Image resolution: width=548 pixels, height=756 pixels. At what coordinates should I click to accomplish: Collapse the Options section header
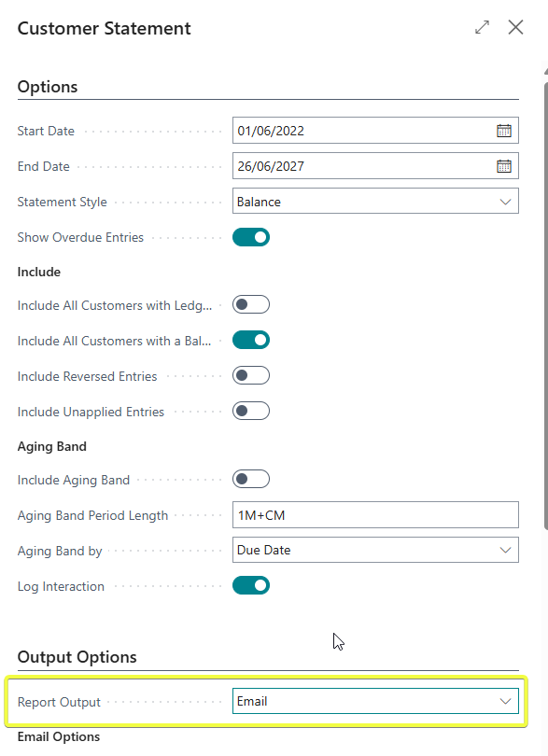tap(48, 87)
